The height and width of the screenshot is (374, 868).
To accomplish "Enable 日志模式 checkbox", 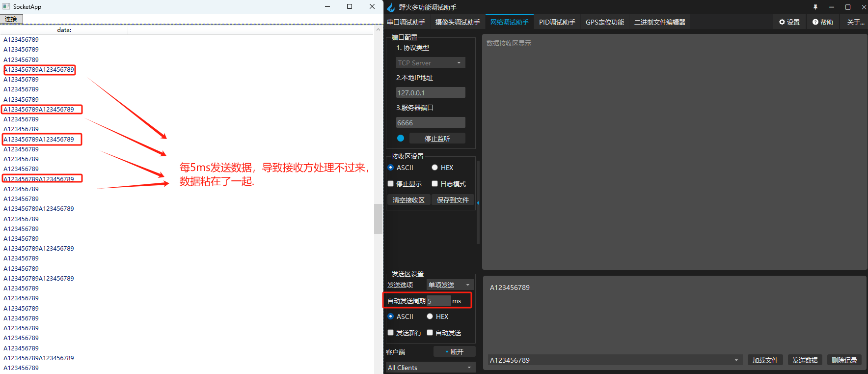I will pyautogui.click(x=434, y=184).
